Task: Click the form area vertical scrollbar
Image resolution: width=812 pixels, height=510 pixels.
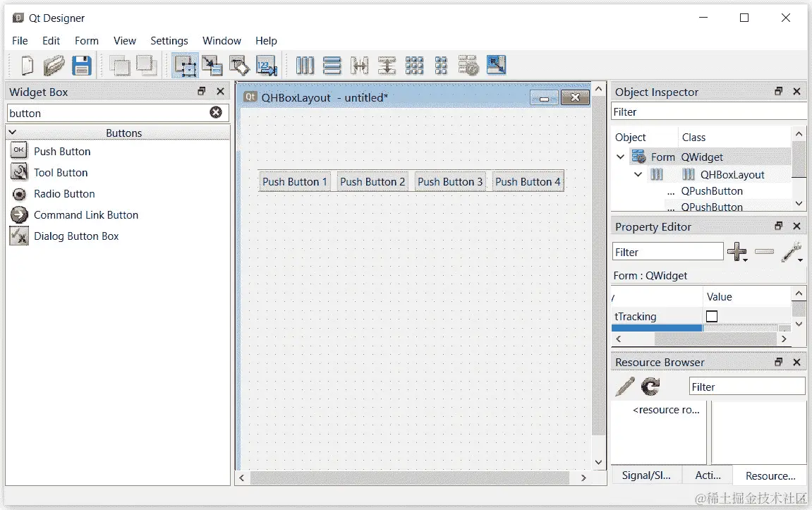Action: pyautogui.click(x=598, y=267)
